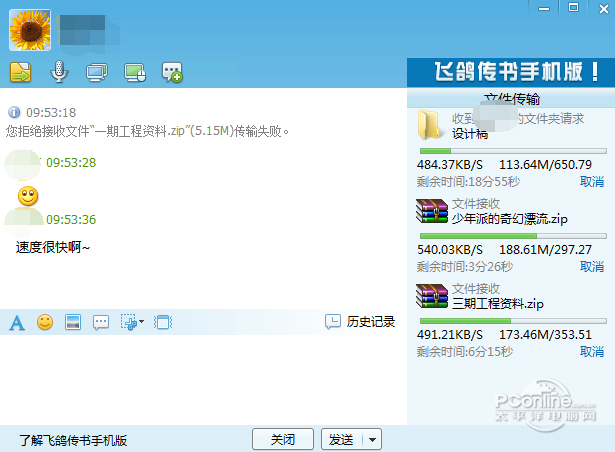Viewport: 615px width, 452px height.
Task: Open chat history 历史记录
Action: [360, 322]
